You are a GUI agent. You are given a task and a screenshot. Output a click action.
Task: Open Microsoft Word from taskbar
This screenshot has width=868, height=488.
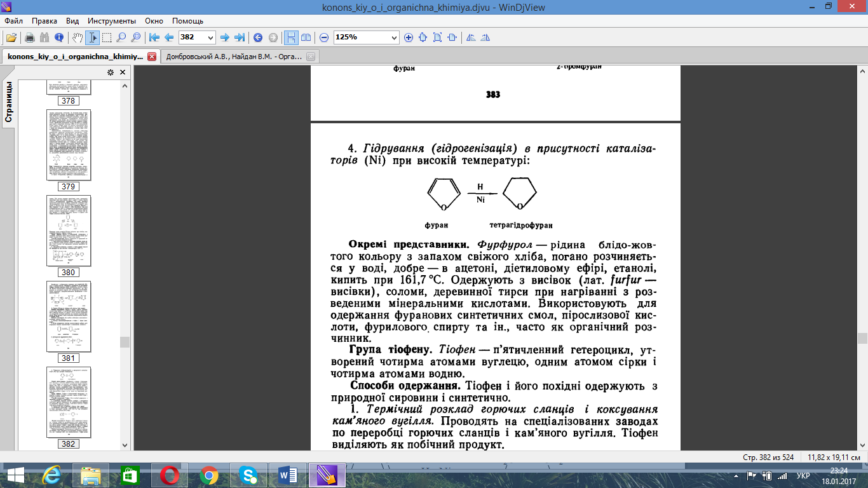[288, 475]
